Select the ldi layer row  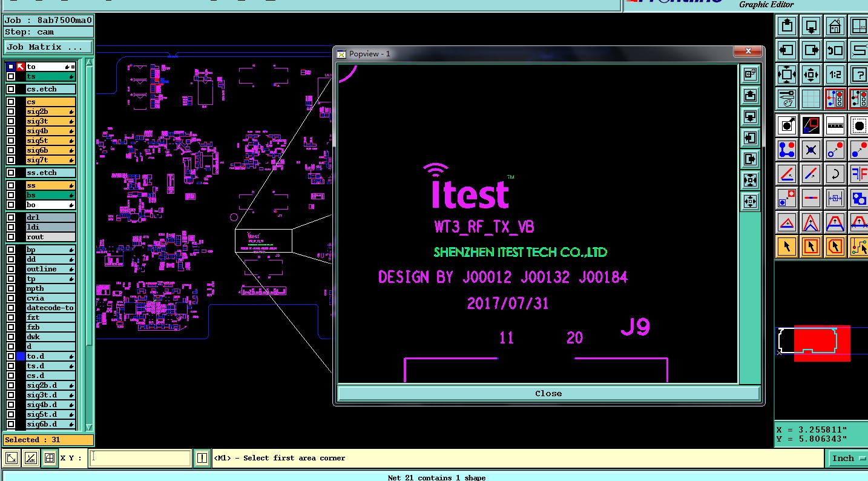[x=51, y=227]
